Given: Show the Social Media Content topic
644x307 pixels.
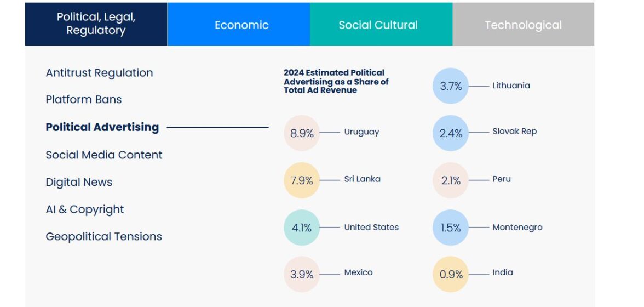Looking at the screenshot, I should click(104, 155).
